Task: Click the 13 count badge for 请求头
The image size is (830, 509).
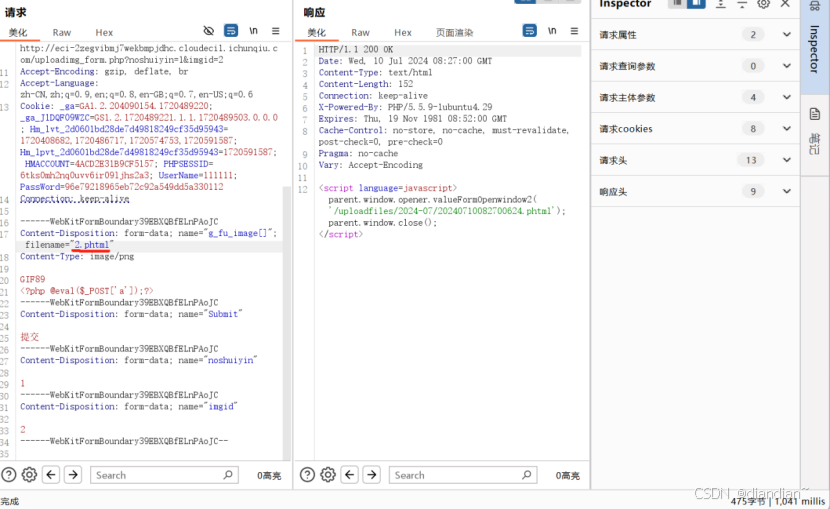Action: (x=751, y=160)
